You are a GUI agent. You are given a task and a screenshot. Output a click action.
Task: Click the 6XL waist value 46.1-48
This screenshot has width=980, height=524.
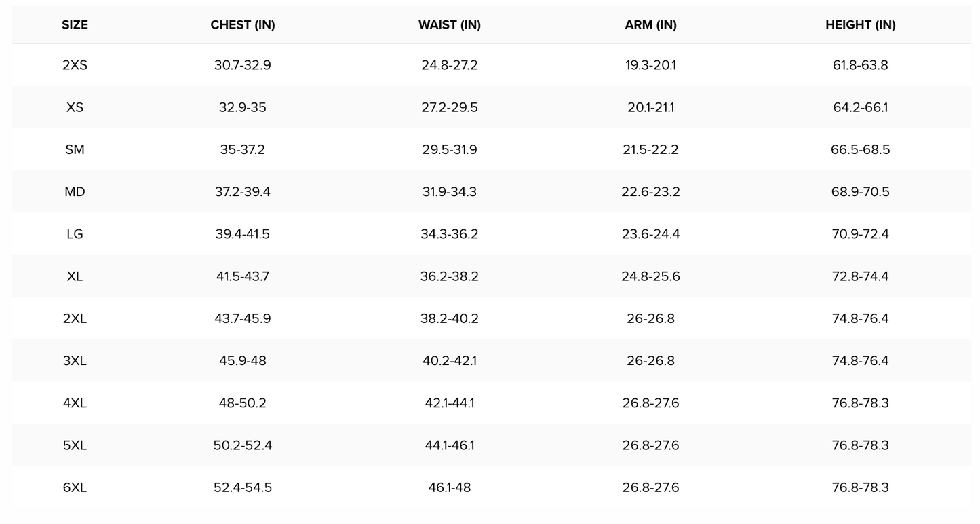[x=450, y=487]
